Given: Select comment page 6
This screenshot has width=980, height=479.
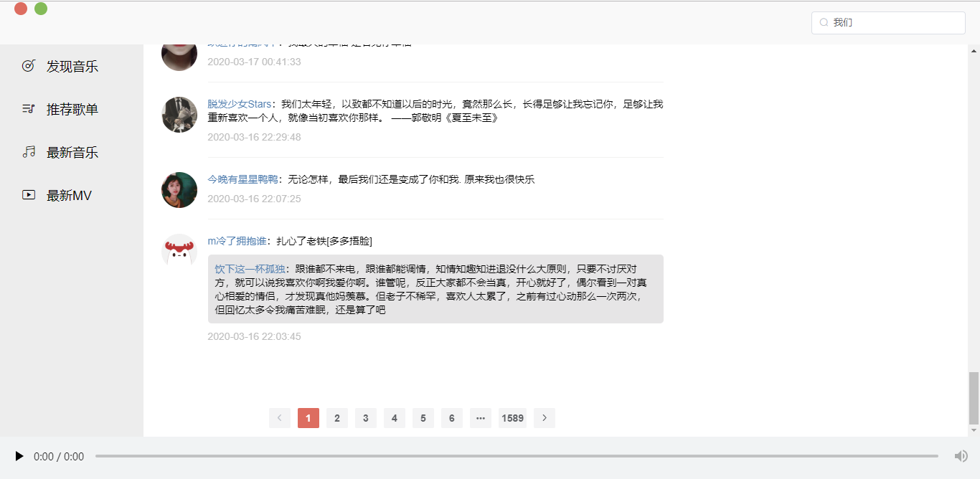Looking at the screenshot, I should coord(452,418).
